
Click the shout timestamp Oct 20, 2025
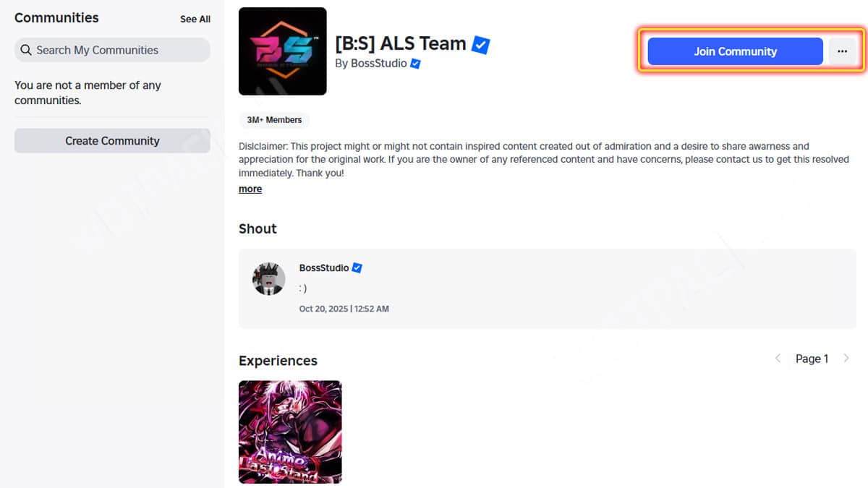click(344, 309)
